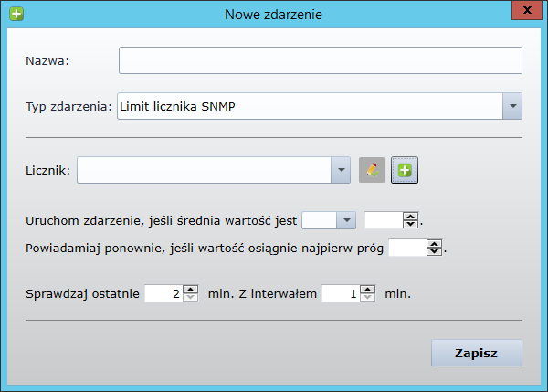Click the Sprawdzaj ostatnie field showing 2

(163, 293)
